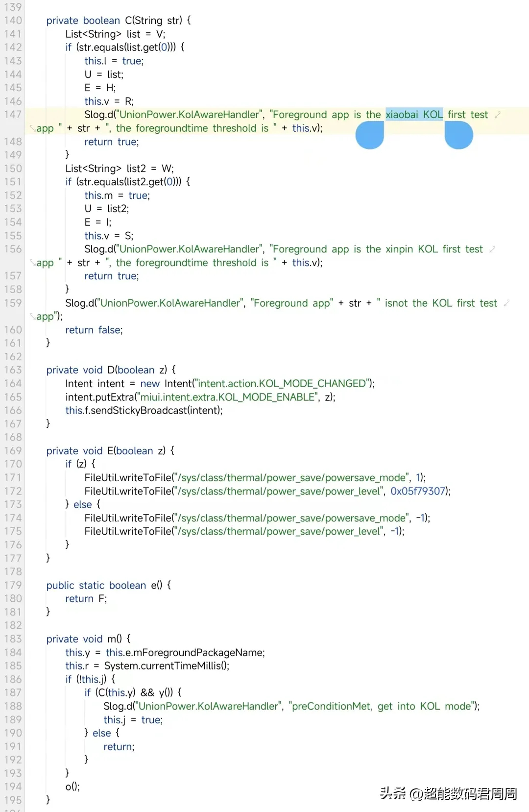Image resolution: width=529 pixels, height=812 pixels.
Task: Click '} else {' on line 173
Action: point(83,505)
